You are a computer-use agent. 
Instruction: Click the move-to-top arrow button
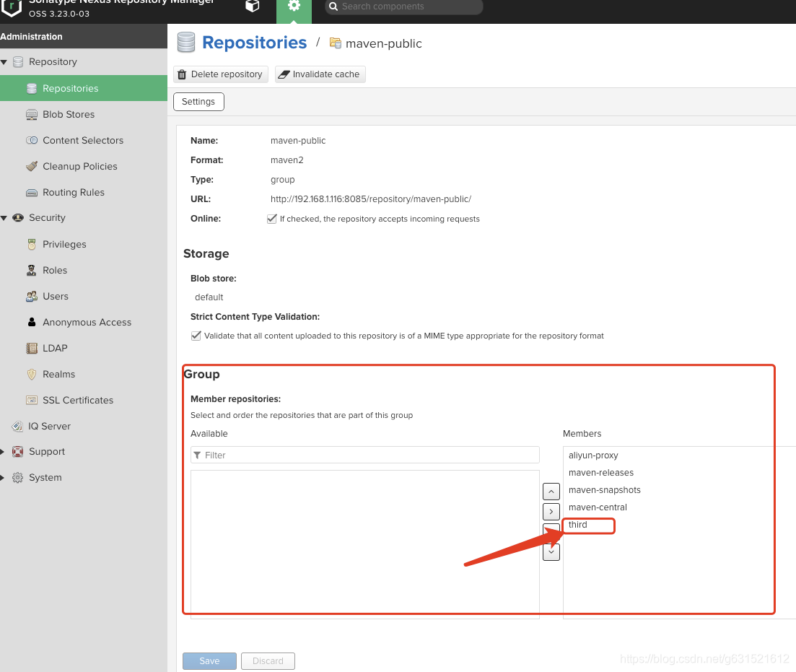tap(551, 492)
